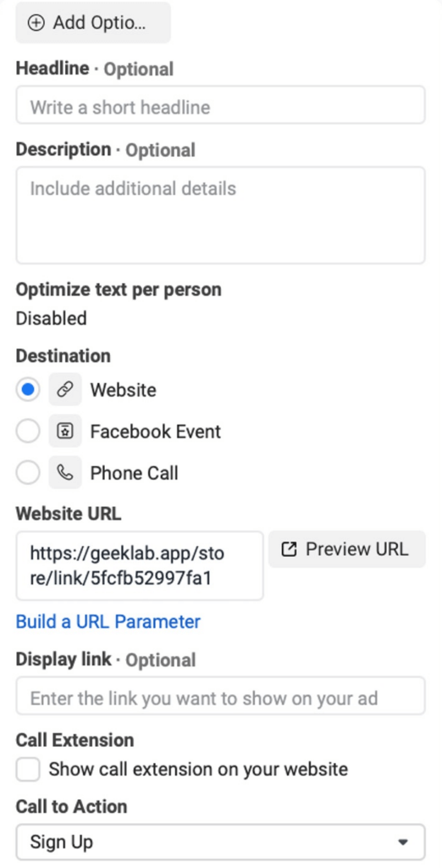Click into the Description text area
The height and width of the screenshot is (868, 442).
coord(221,215)
